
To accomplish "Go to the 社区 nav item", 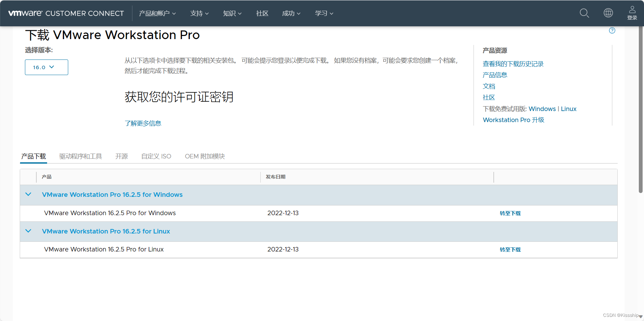I will click(x=262, y=13).
